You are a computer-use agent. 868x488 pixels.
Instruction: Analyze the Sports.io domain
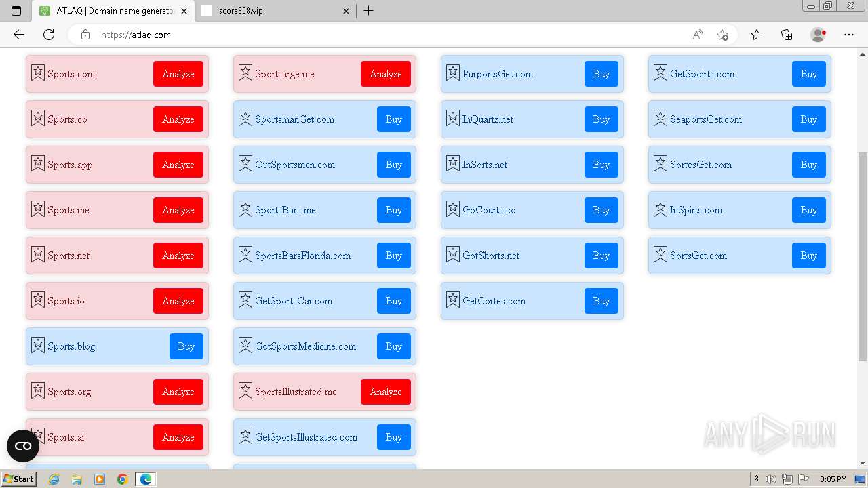(178, 301)
